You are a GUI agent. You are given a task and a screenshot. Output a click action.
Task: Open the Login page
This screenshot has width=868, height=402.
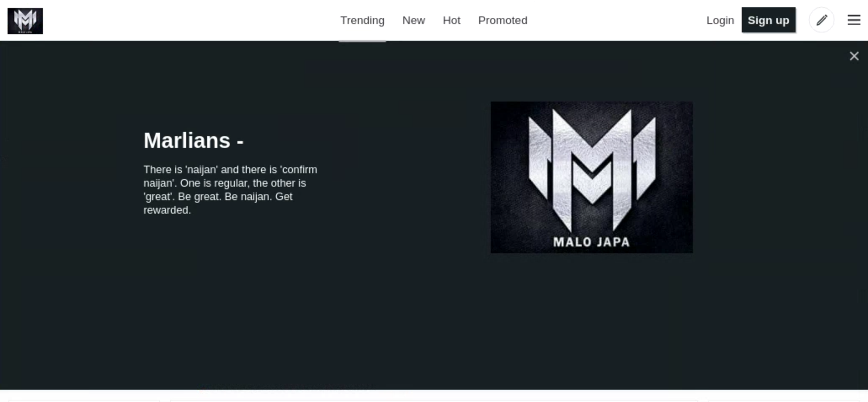coord(720,20)
